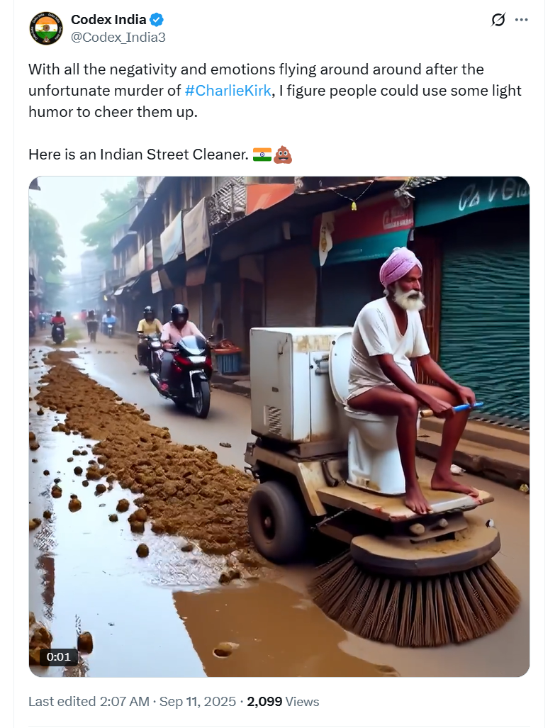Click the teal rolling shutter in video
The height and width of the screenshot is (728, 560).
tap(486, 330)
